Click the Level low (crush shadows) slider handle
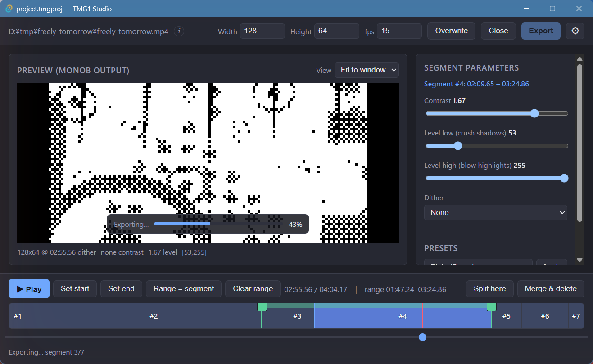The image size is (593, 364). pos(458,146)
